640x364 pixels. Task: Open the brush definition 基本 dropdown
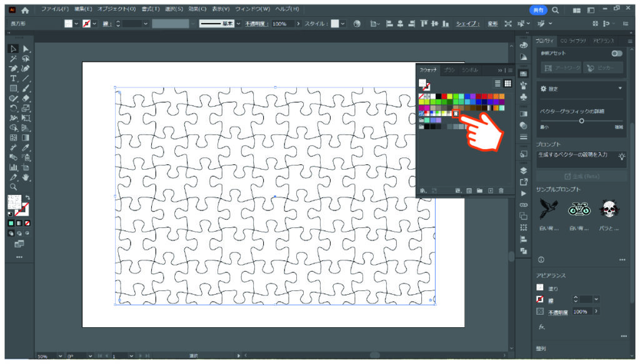(238, 24)
